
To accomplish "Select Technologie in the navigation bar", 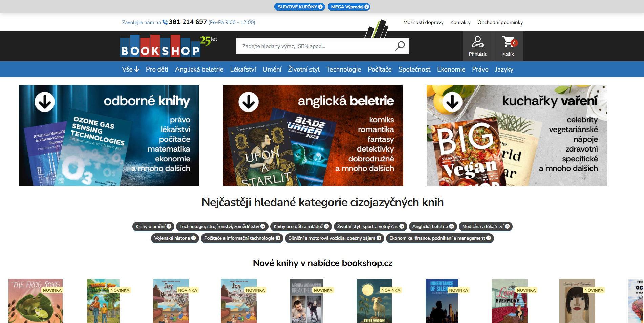I will (x=343, y=69).
